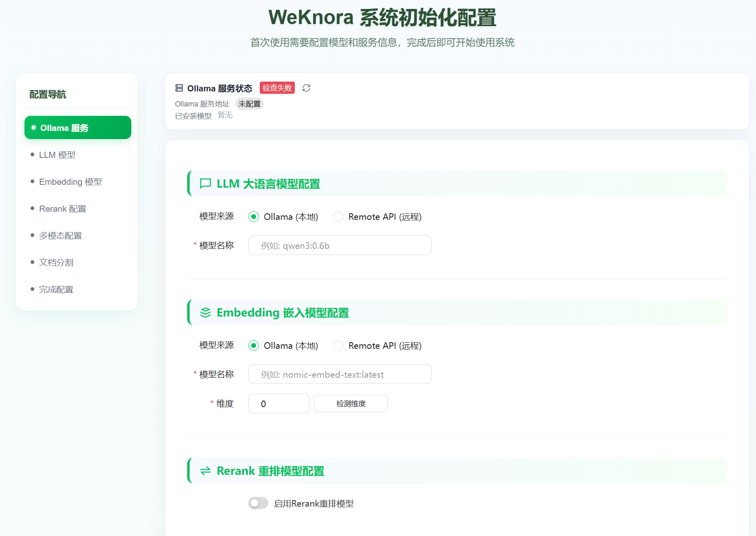The width and height of the screenshot is (756, 536).
Task: Click the Rerank 重排模型配置 section title
Action: [270, 471]
